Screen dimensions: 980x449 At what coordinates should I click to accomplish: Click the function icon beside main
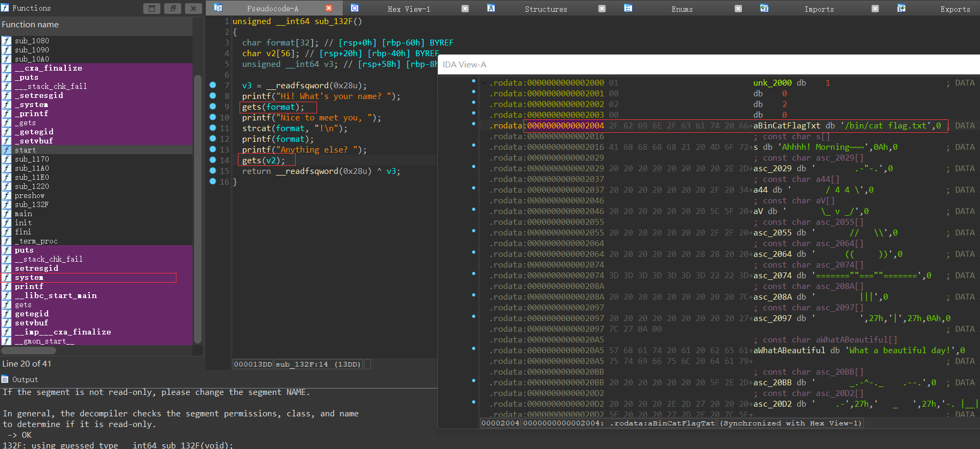pyautogui.click(x=6, y=214)
